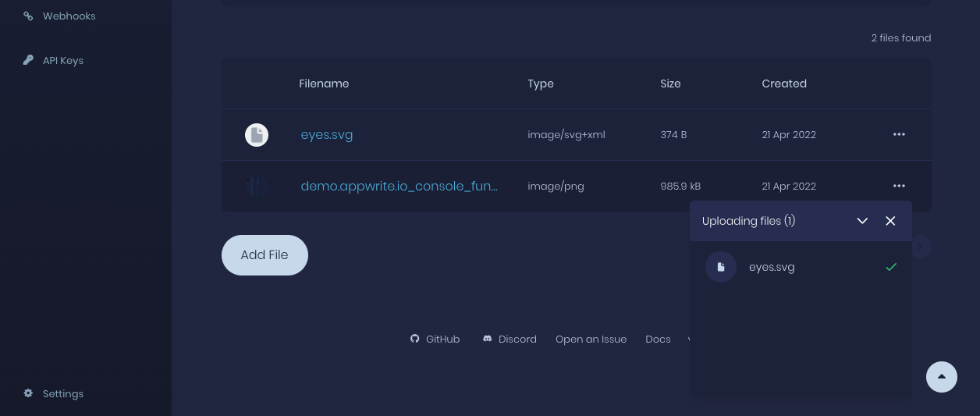This screenshot has height=416, width=980.
Task: Click the eyes.svg row created date
Action: 789,134
